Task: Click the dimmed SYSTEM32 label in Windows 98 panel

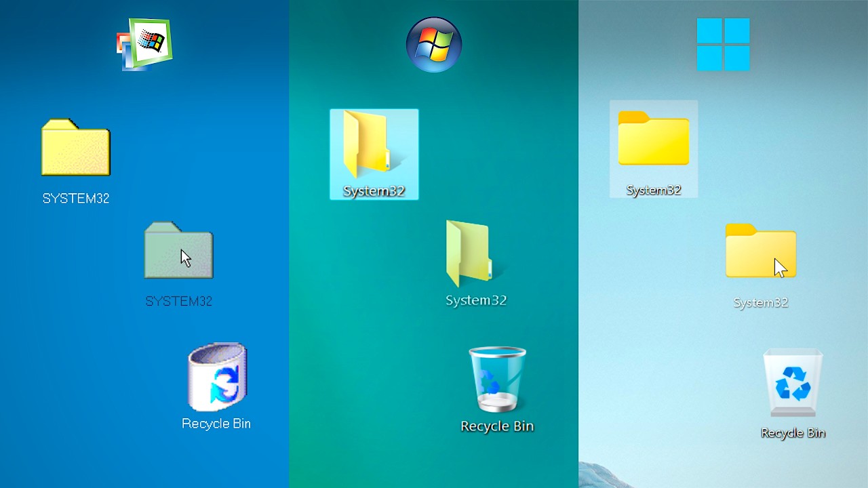Action: coord(179,302)
